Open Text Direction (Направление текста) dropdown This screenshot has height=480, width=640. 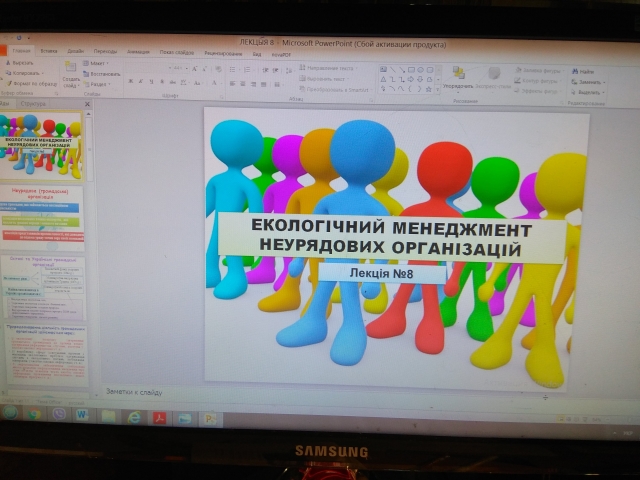coord(328,68)
